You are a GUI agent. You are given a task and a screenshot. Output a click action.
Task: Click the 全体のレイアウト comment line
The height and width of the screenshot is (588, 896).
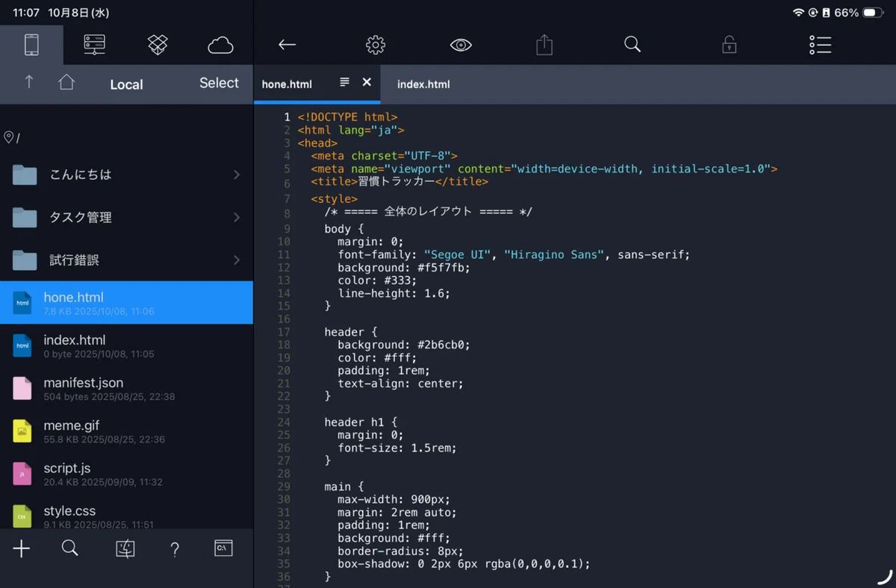(x=428, y=211)
